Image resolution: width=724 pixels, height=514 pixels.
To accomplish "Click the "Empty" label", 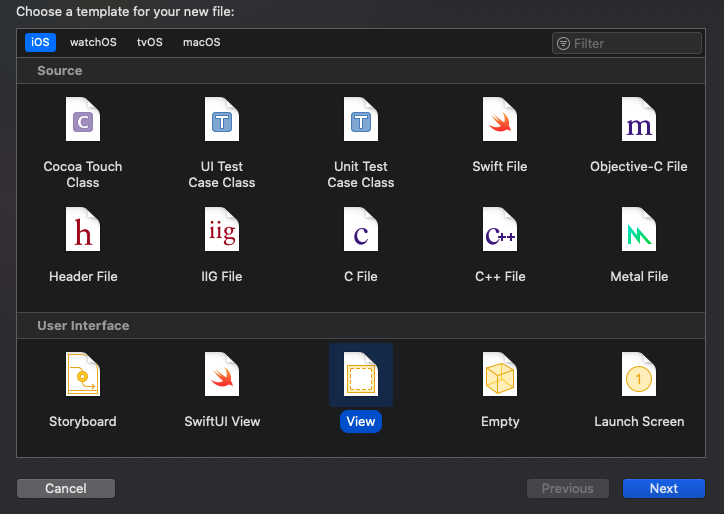I will (500, 422).
